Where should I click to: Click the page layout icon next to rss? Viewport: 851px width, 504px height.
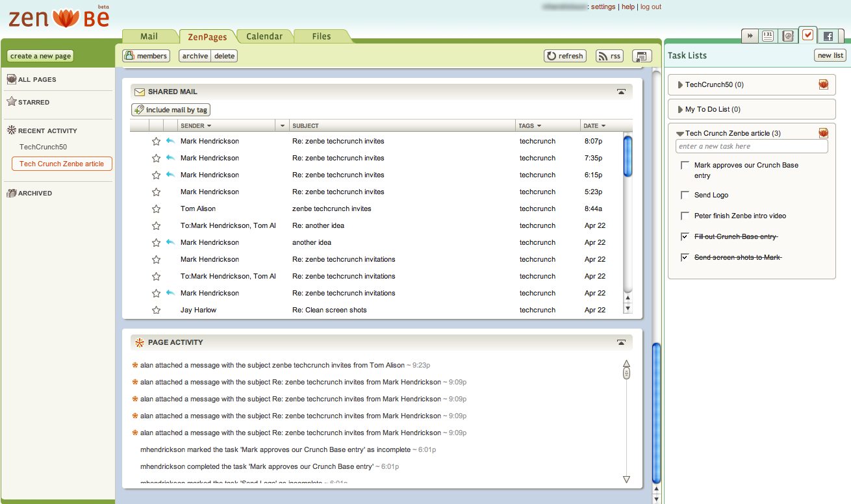[642, 57]
